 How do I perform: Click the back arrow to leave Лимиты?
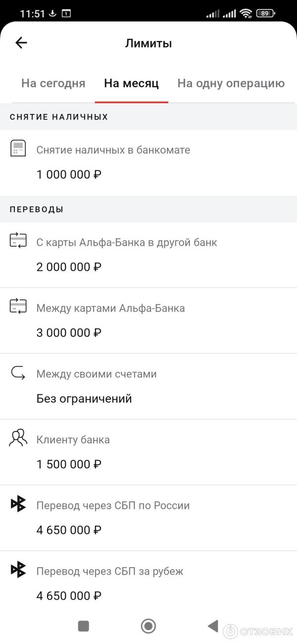[21, 43]
